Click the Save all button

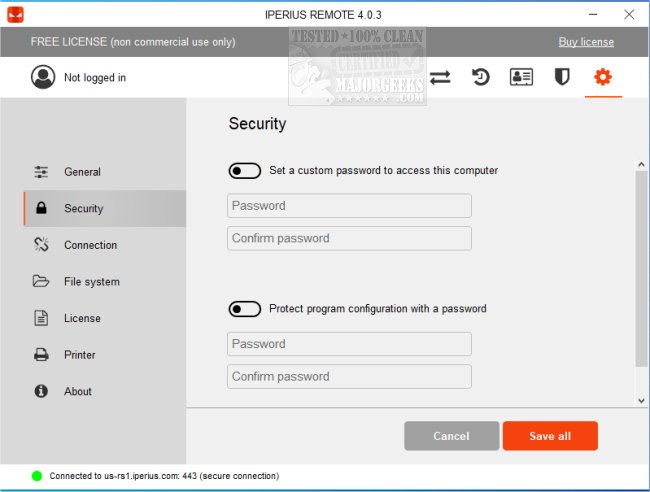(x=550, y=436)
